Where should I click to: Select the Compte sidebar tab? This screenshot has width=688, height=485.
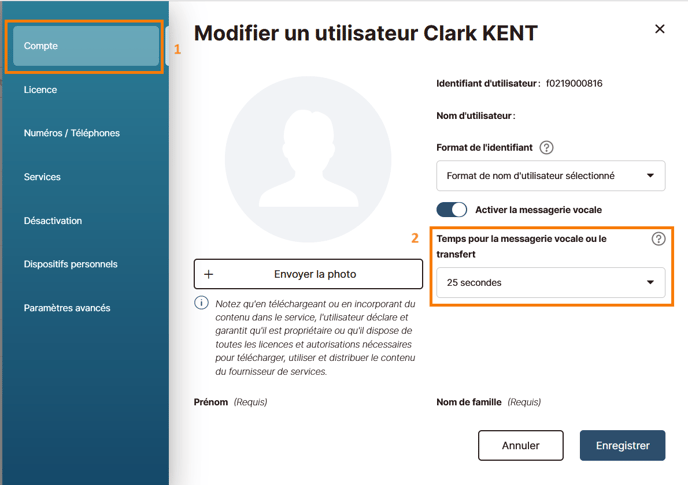tap(86, 46)
